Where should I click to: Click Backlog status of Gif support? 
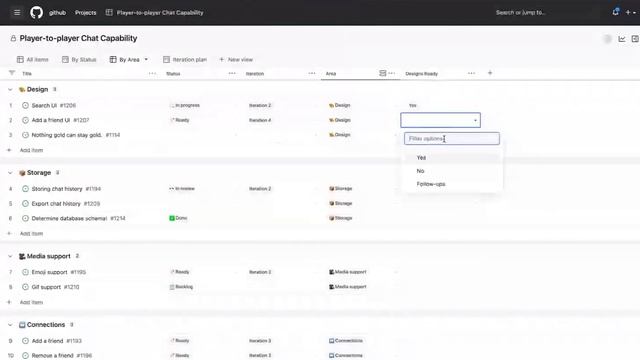[181, 287]
